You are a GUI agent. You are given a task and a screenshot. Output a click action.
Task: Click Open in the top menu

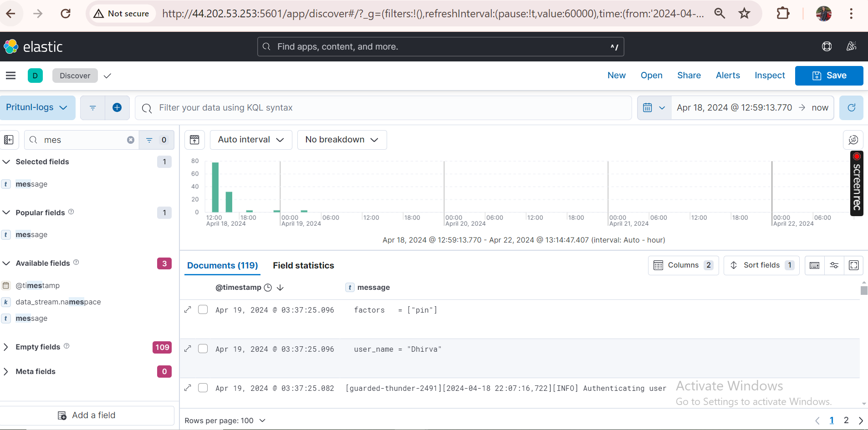(x=652, y=76)
